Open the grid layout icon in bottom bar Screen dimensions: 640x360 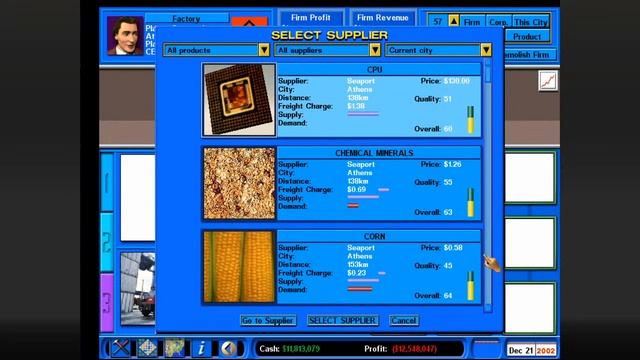coord(147,348)
